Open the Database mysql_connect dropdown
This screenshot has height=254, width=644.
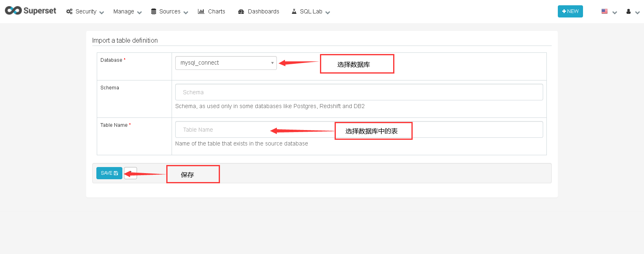coord(226,63)
